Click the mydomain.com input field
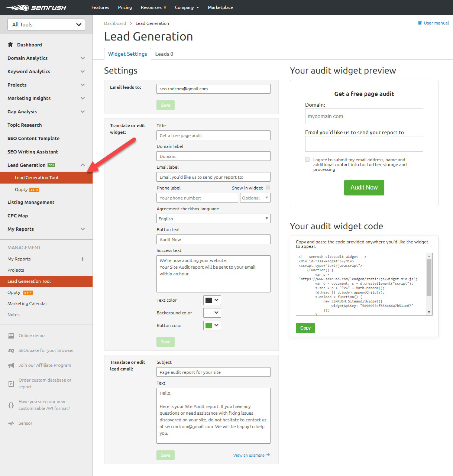Screen dimensions: 453x476 [364, 116]
